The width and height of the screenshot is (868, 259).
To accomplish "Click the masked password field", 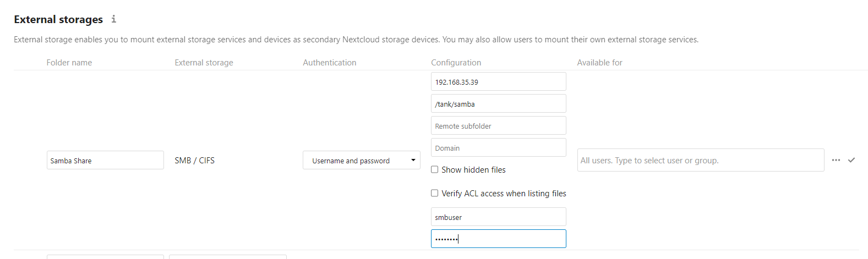I will (498, 239).
